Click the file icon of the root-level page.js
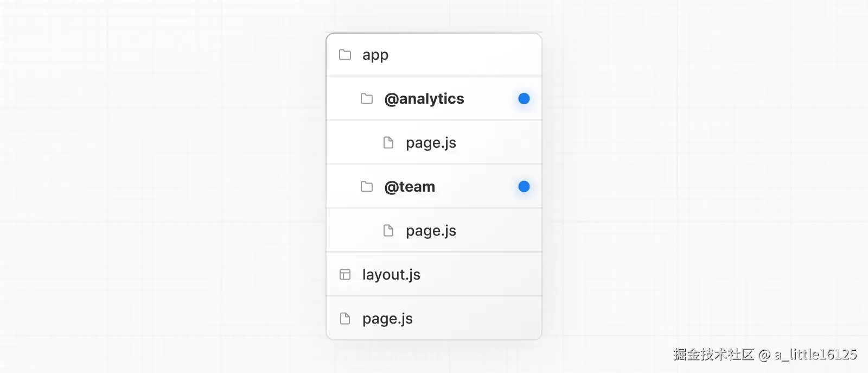The image size is (868, 373). (345, 319)
